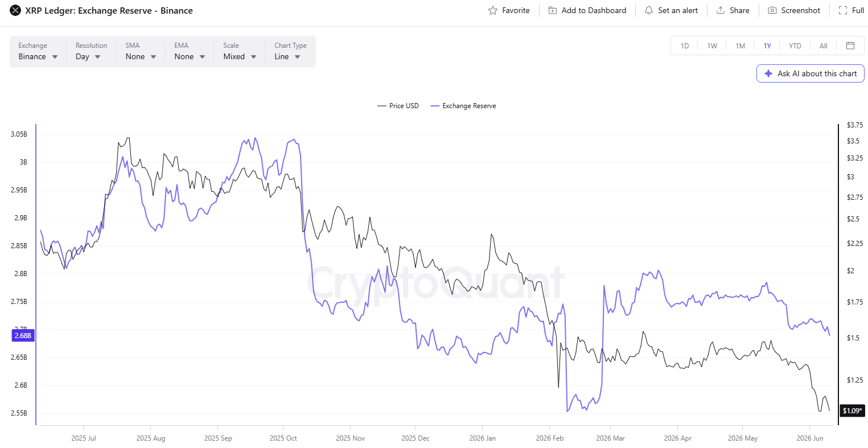Screen dimensions: 868x448
Task: Click the 3.05B left axis label
Action: (x=19, y=134)
